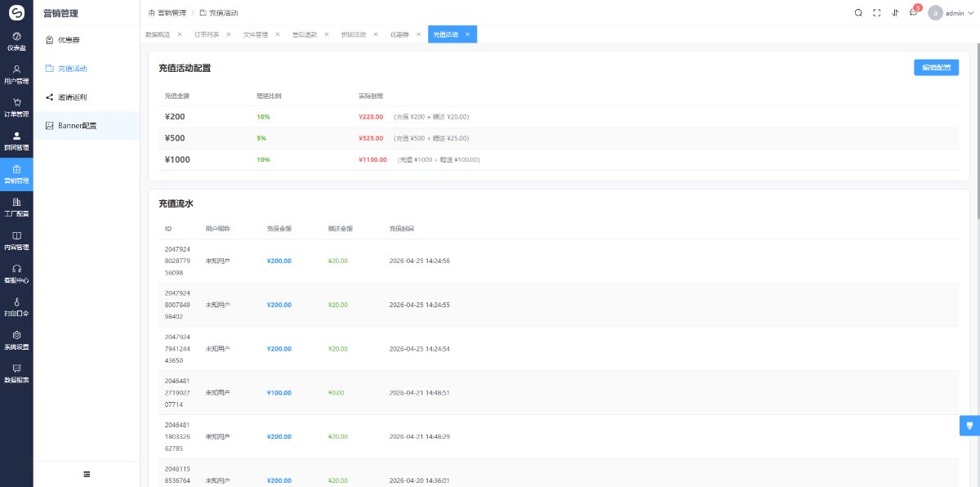Select 拼团管理 in the sidebar
The height and width of the screenshot is (487, 980).
(x=16, y=141)
